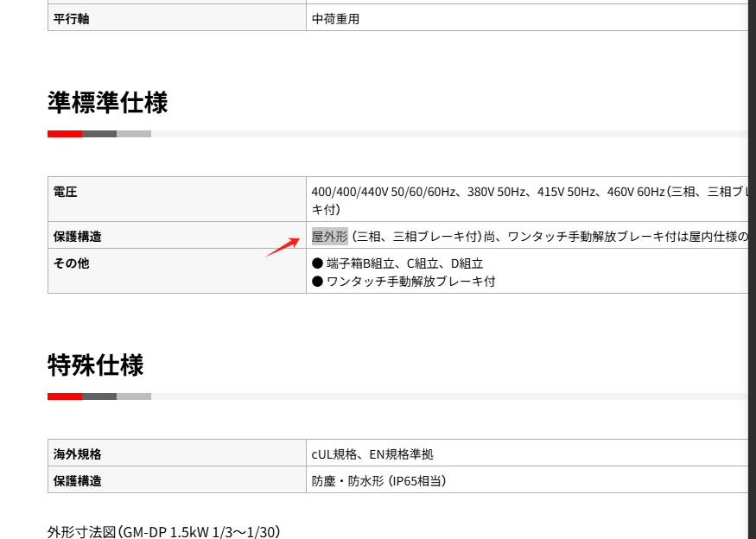Click the bullet before ワンタッチ手動解放ブレーキ付
Image resolution: width=756 pixels, height=539 pixels.
317,282
